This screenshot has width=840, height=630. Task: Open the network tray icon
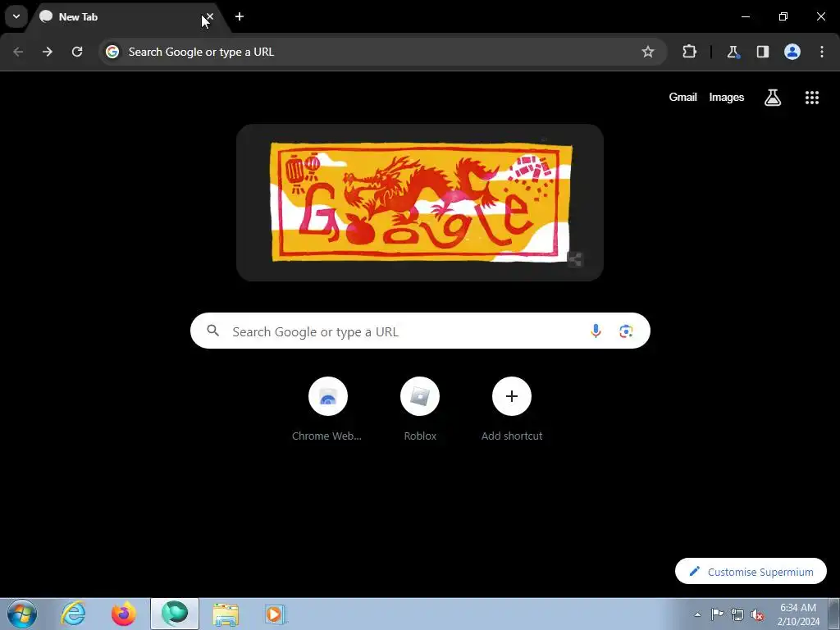point(737,614)
